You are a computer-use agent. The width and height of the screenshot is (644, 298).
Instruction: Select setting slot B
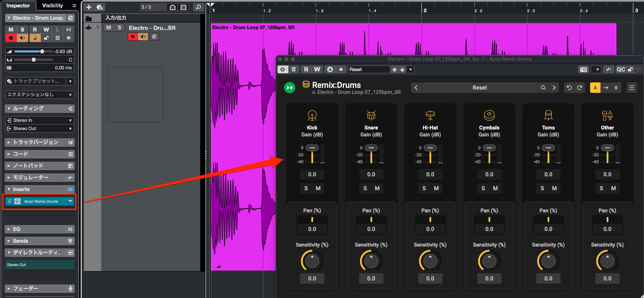coord(616,88)
